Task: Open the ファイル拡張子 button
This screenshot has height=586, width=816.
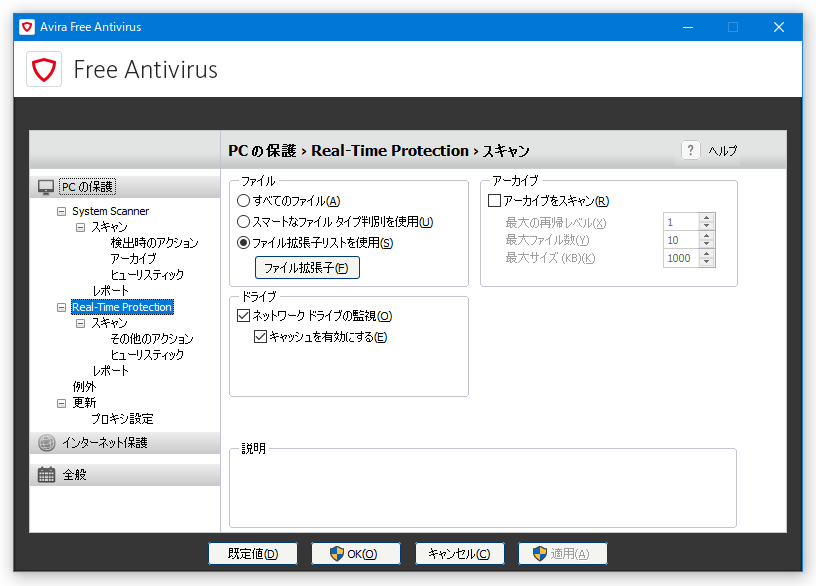Action: point(307,267)
